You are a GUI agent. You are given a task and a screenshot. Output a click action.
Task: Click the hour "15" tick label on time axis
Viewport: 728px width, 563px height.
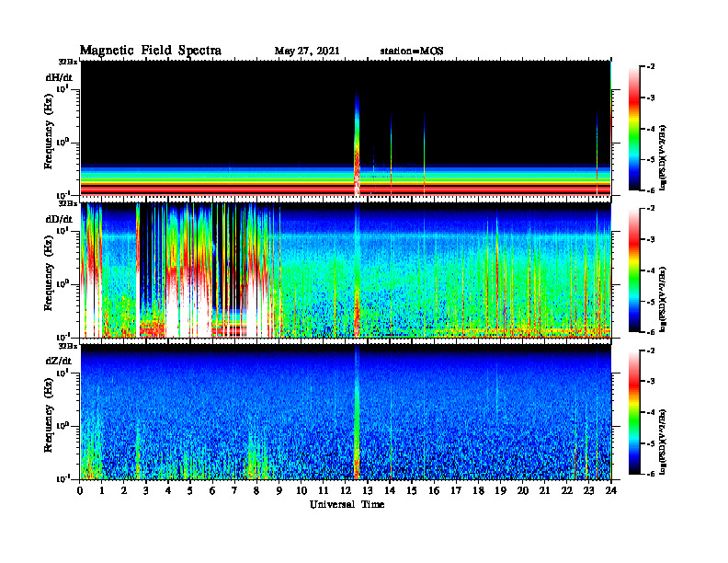[412, 491]
